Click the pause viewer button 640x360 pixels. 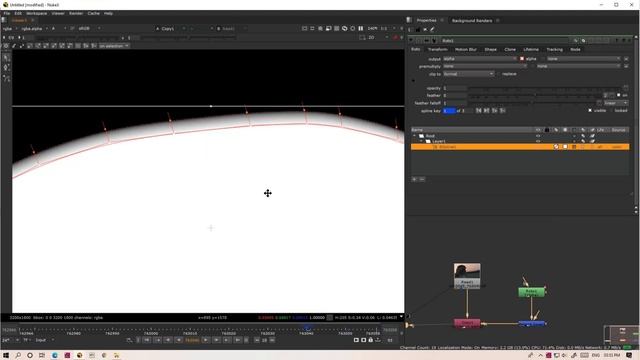[361, 29]
